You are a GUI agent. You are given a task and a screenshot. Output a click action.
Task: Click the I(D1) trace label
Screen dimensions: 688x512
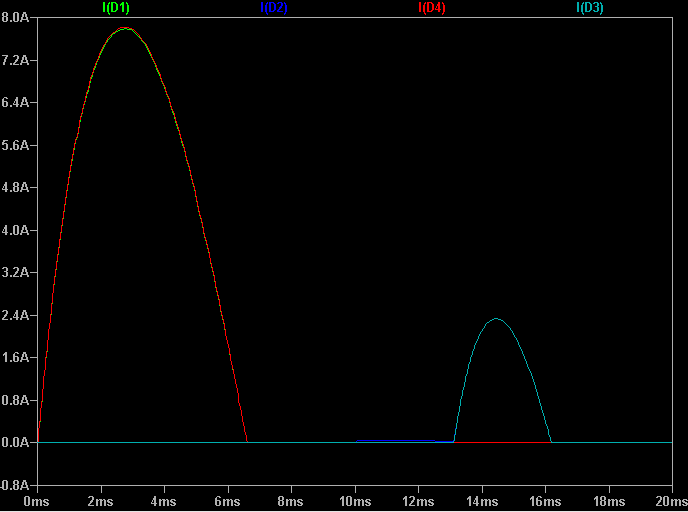coord(116,7)
